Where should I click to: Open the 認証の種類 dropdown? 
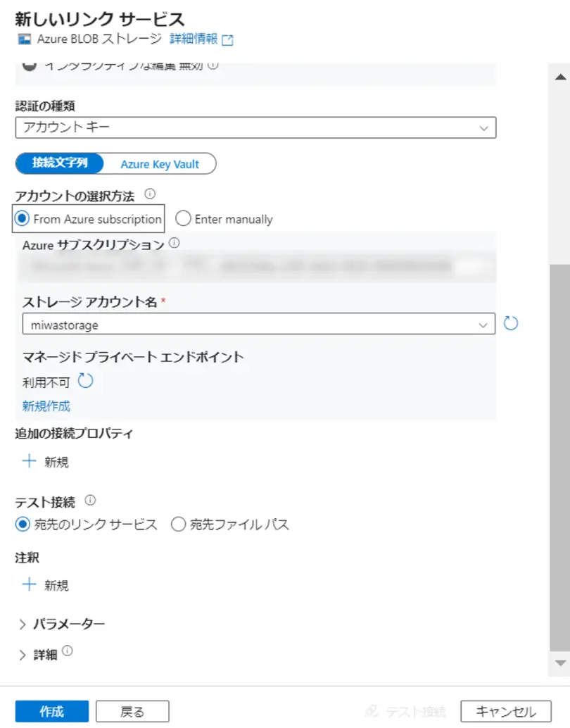pos(255,127)
